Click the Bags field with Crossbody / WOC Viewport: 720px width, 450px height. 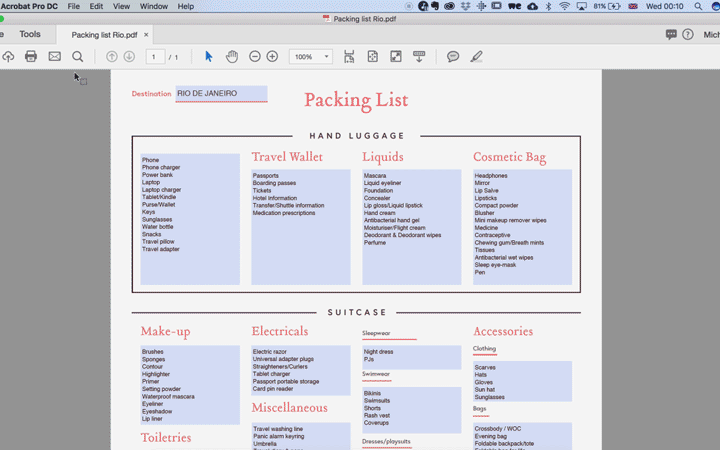pos(523,436)
